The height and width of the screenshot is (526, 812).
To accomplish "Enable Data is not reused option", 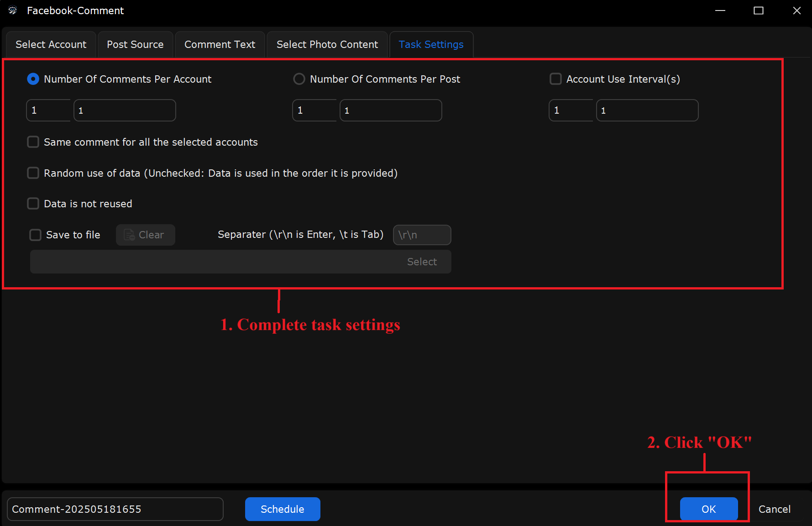I will 33,204.
